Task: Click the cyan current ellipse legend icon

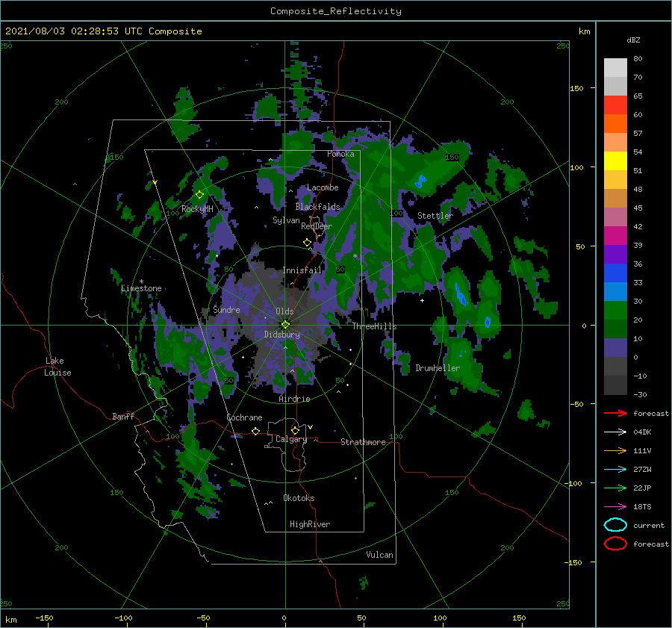Action: 615,525
